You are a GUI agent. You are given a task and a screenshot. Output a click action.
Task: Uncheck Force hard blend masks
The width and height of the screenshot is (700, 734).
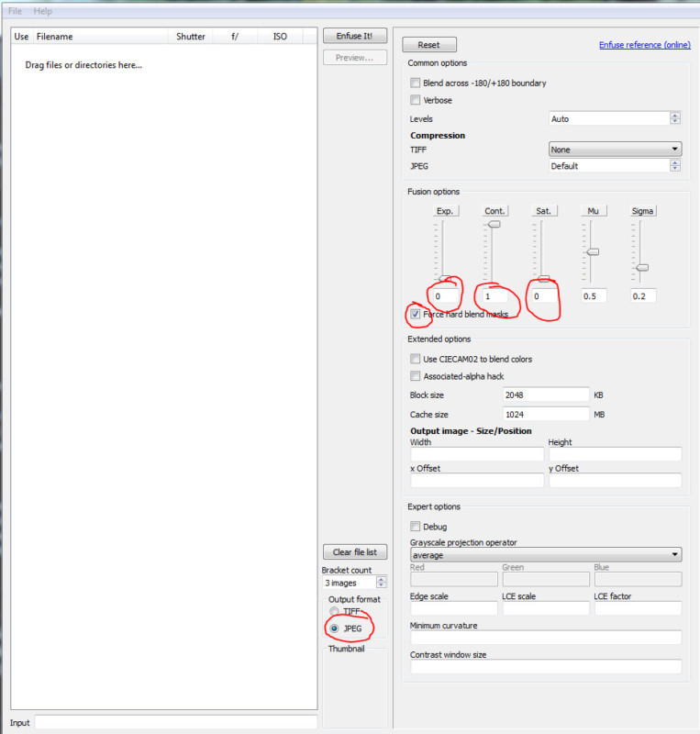coord(415,314)
